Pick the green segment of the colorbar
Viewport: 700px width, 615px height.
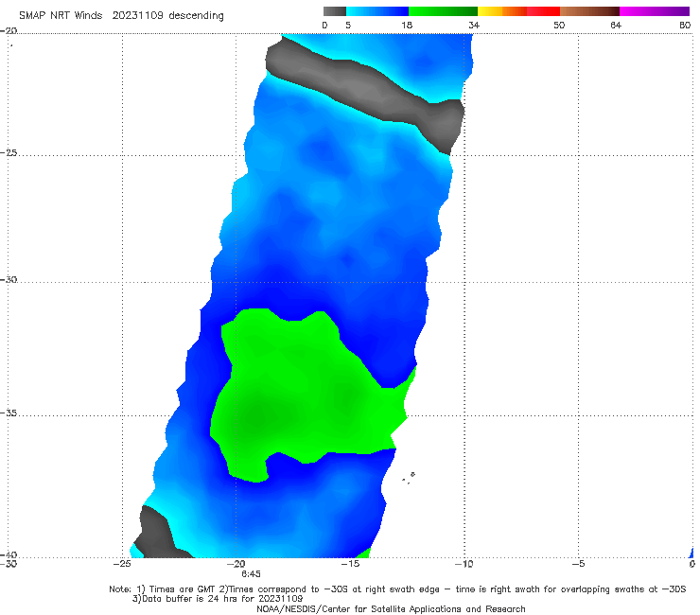[x=443, y=11]
